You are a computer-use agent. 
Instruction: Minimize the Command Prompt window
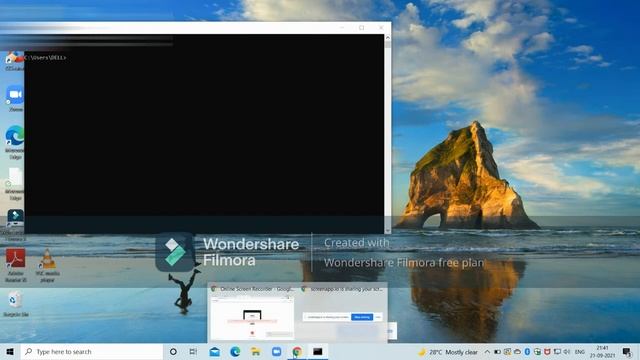[x=342, y=28]
